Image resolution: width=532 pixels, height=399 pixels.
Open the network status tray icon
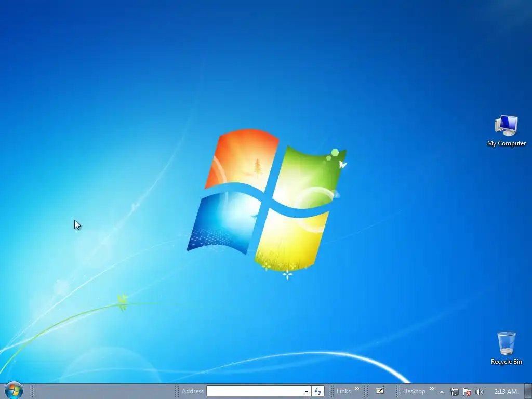pos(454,392)
